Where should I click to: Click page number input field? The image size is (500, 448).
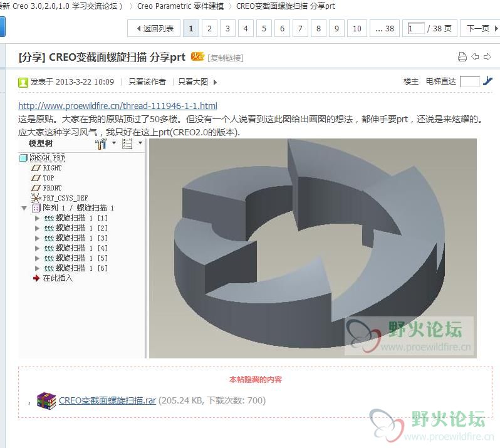pos(416,28)
